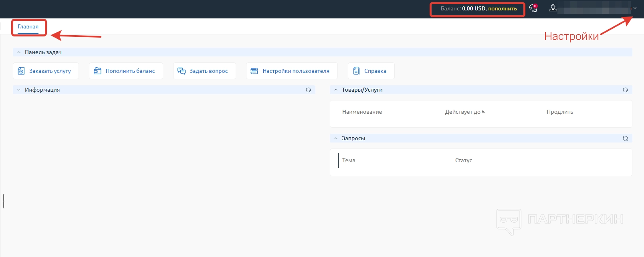
Task: Click the Статус column header
Action: pos(463,161)
